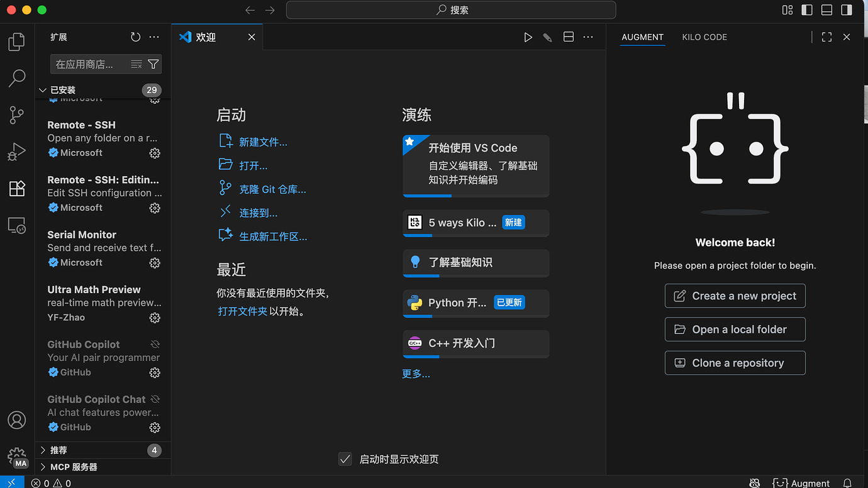
Task: Expand the 推荐 section
Action: (x=103, y=450)
